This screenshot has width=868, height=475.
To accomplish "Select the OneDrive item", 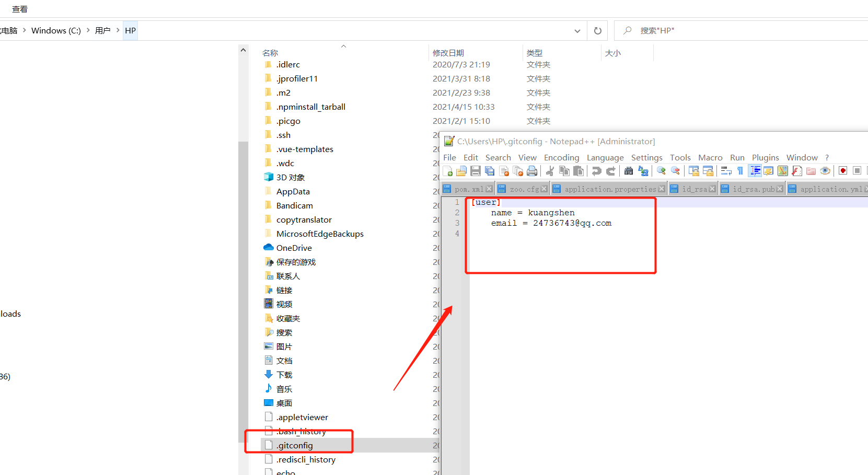I will [x=294, y=248].
